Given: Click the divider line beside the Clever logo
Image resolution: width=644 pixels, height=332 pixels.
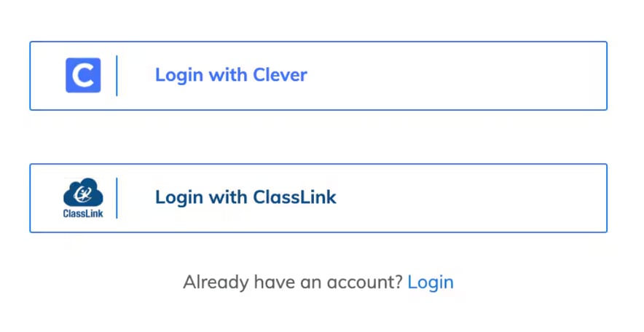Looking at the screenshot, I should [x=117, y=76].
